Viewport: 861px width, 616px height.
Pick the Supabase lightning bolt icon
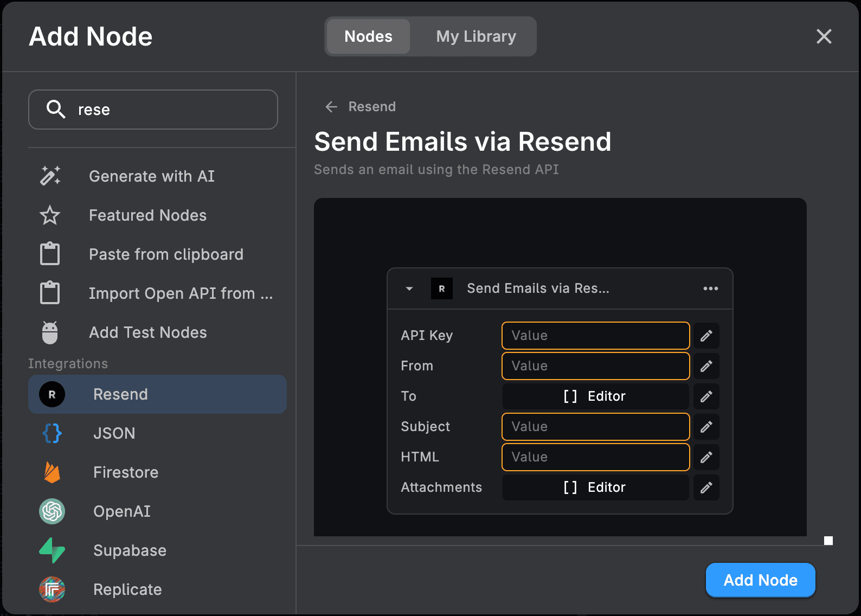[x=52, y=550]
